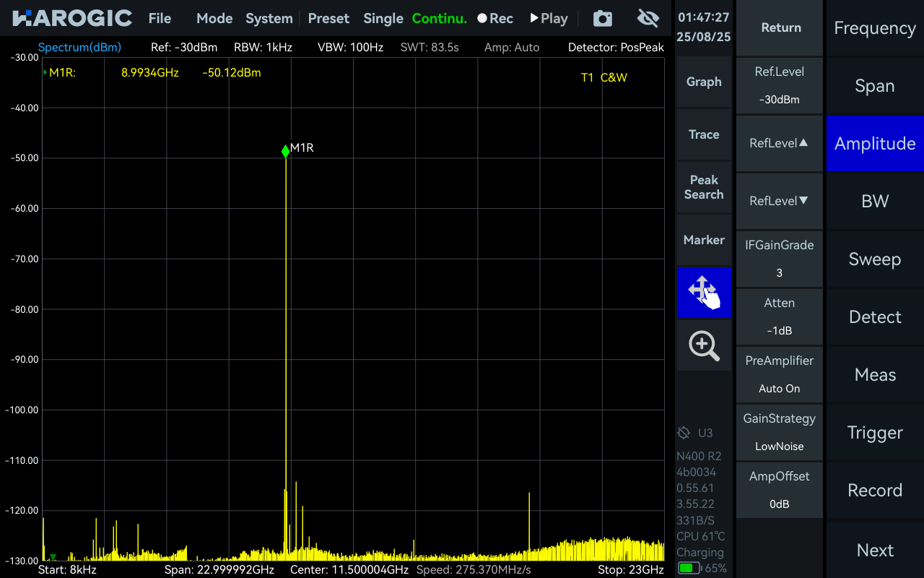The image size is (924, 578).
Task: Click the Harogic logo
Action: pyautogui.click(x=72, y=19)
